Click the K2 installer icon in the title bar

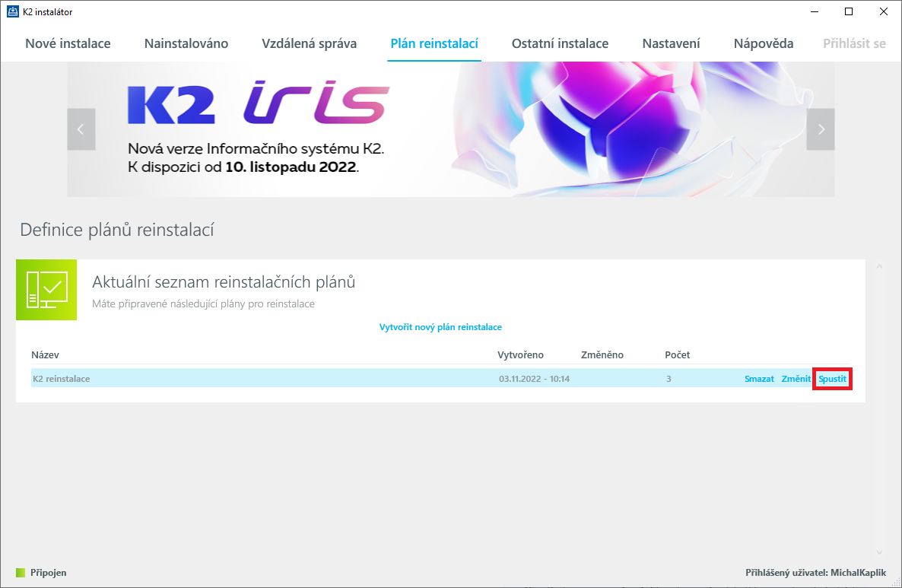(x=12, y=11)
